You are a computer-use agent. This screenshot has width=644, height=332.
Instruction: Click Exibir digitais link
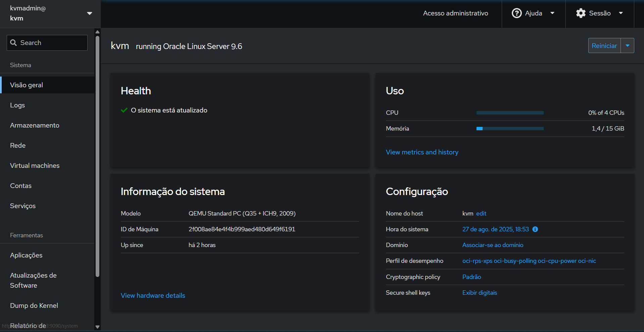(x=480, y=293)
